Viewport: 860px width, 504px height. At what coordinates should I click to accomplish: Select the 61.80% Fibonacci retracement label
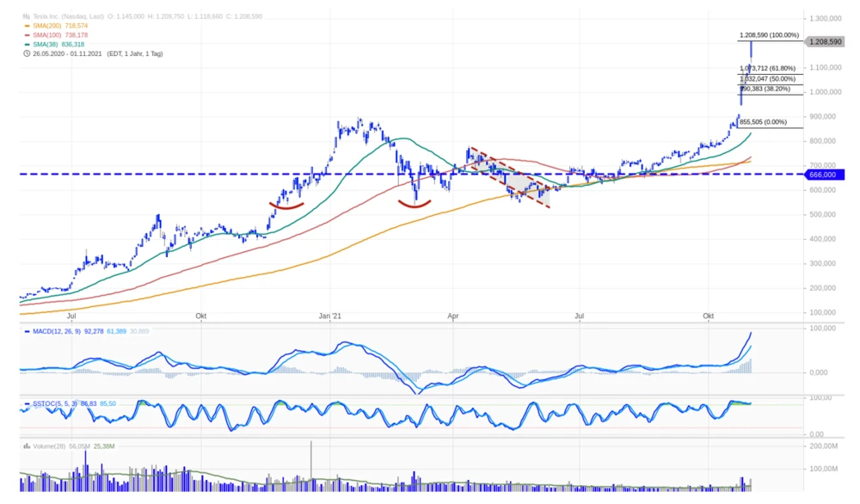[x=768, y=68]
